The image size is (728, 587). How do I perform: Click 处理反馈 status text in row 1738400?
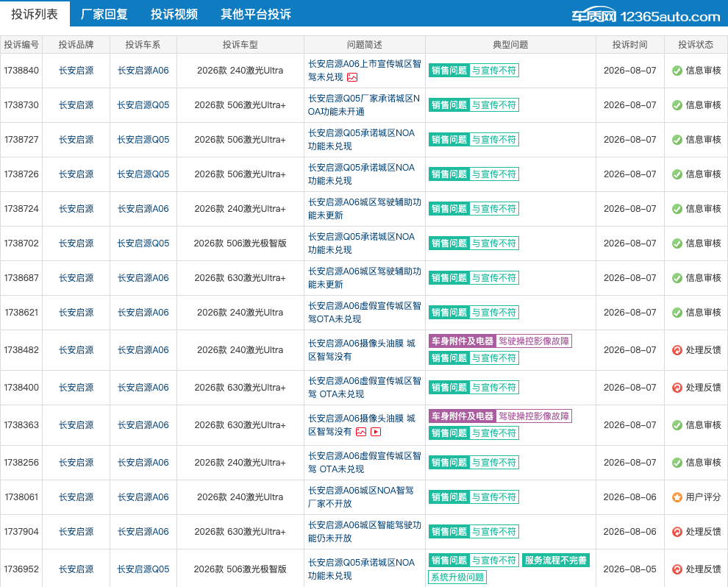(x=704, y=388)
